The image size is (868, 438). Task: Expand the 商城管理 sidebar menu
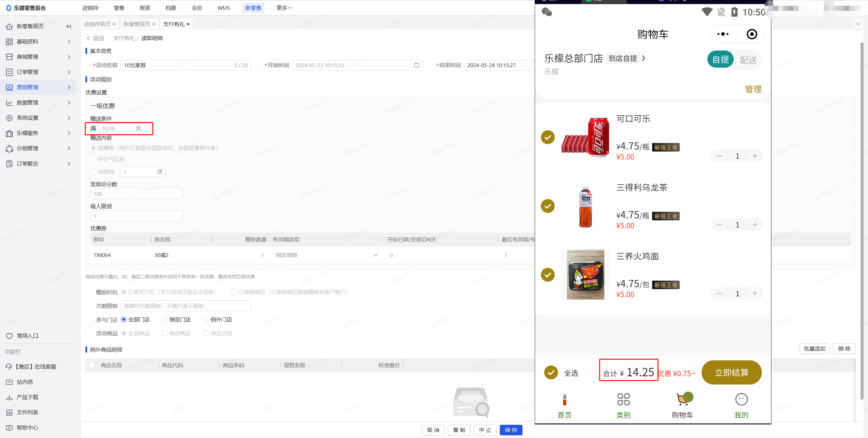(x=69, y=57)
